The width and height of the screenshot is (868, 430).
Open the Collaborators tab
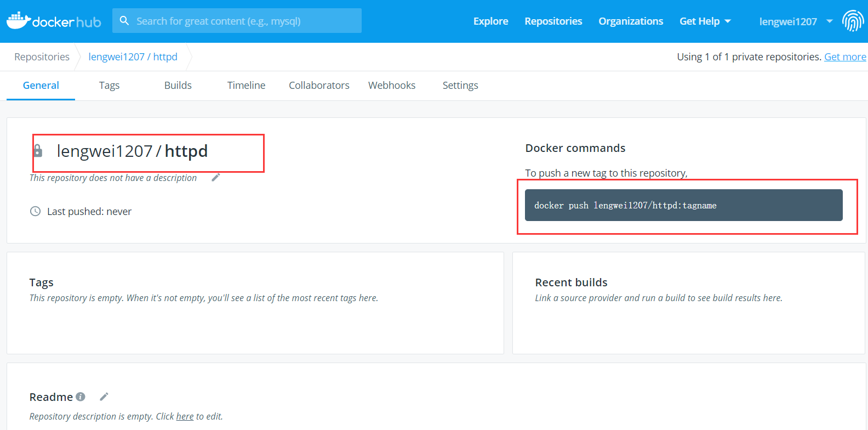point(319,86)
